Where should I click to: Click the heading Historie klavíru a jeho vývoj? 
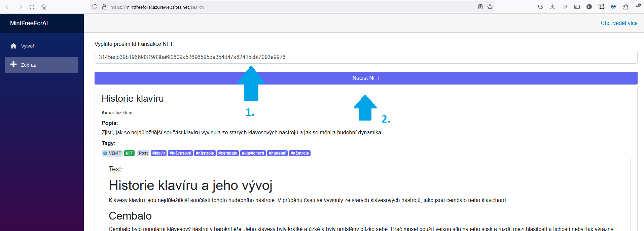click(190, 186)
